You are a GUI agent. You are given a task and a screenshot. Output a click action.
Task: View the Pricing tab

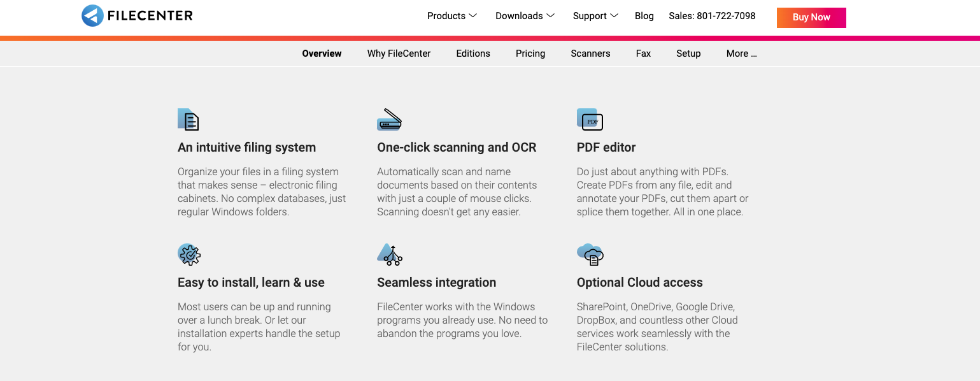[x=530, y=54]
